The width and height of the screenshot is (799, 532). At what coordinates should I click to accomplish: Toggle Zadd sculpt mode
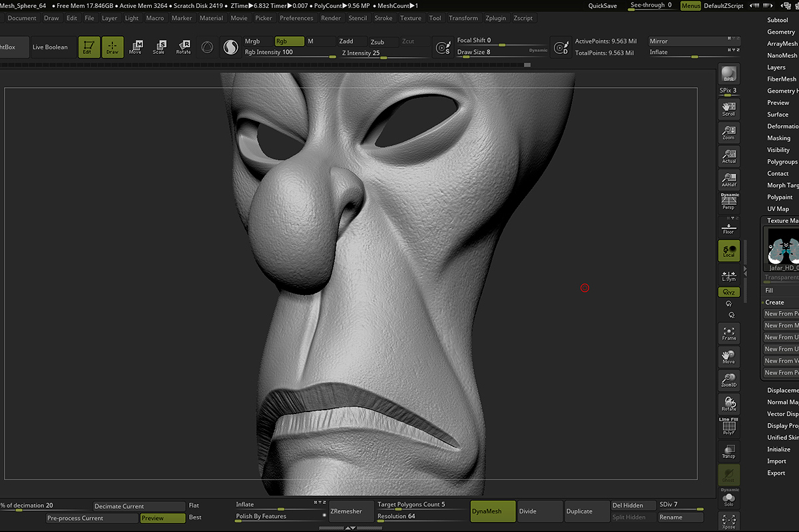click(352, 41)
